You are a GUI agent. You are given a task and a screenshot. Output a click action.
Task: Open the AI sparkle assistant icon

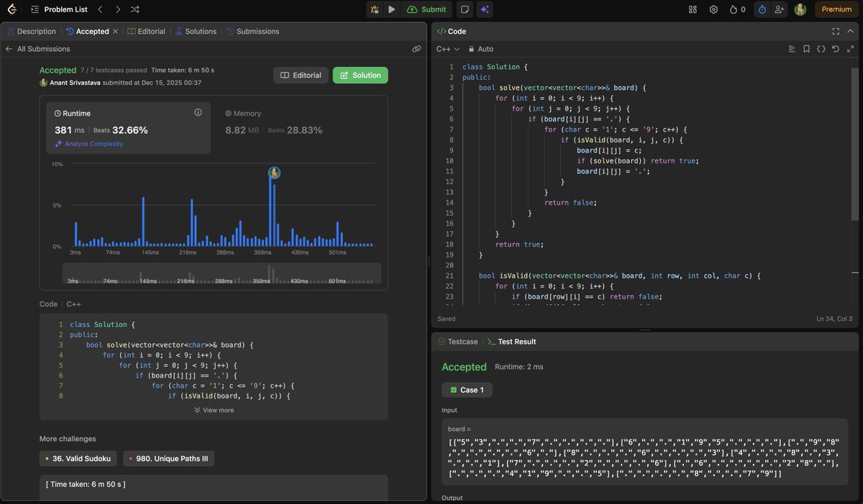[485, 9]
